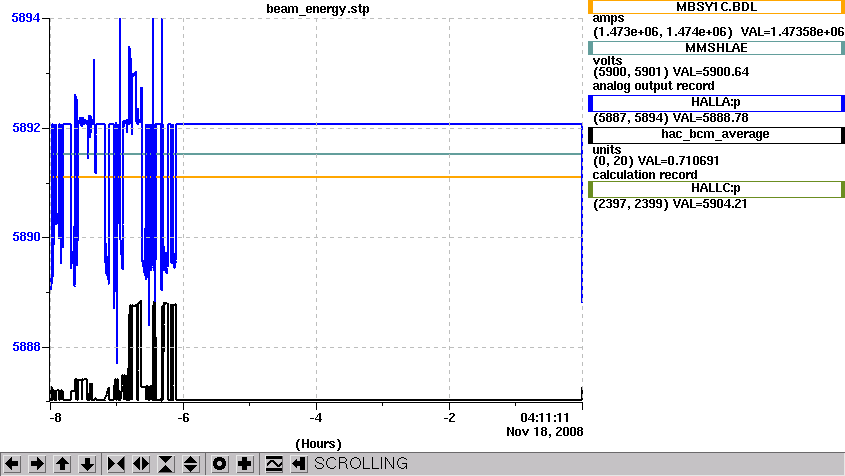Click the -4 hours axis label
The width and height of the screenshot is (845, 476).
pos(316,418)
